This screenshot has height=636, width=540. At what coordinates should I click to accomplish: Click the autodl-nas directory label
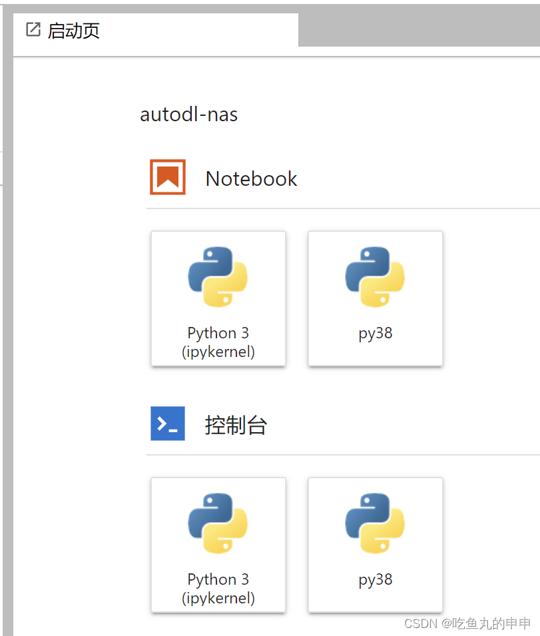189,114
